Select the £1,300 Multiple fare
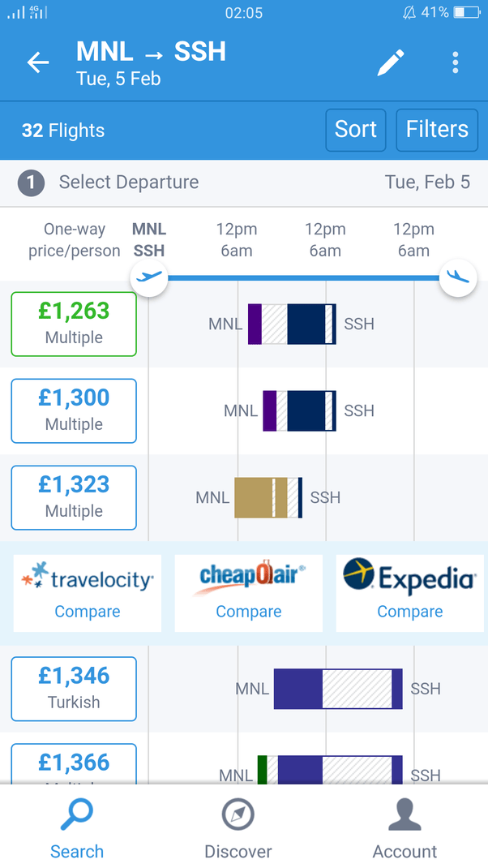This screenshot has width=488, height=868. [74, 410]
